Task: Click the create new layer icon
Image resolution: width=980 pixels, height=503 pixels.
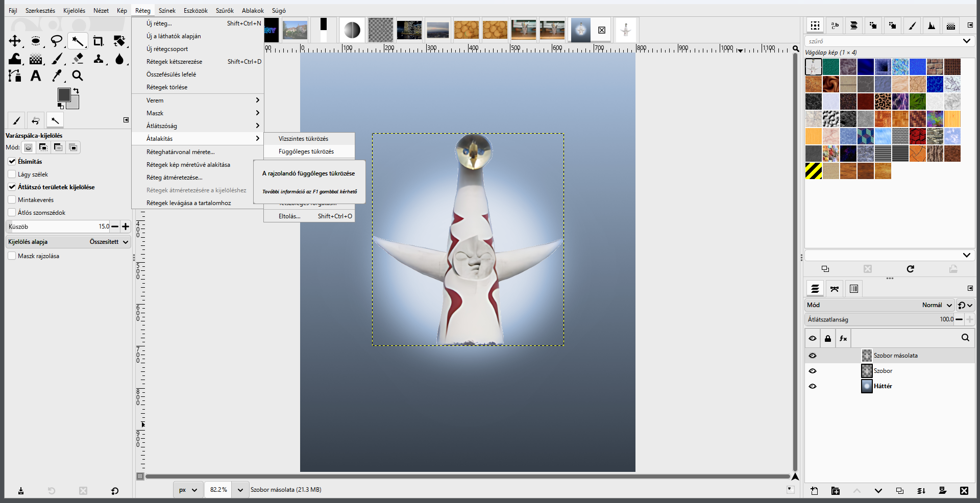Action: [x=814, y=491]
